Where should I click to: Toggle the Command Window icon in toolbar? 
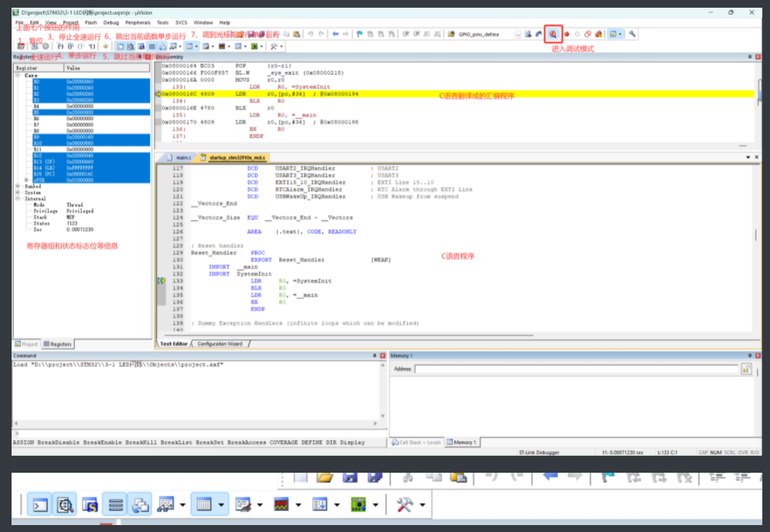[120, 46]
